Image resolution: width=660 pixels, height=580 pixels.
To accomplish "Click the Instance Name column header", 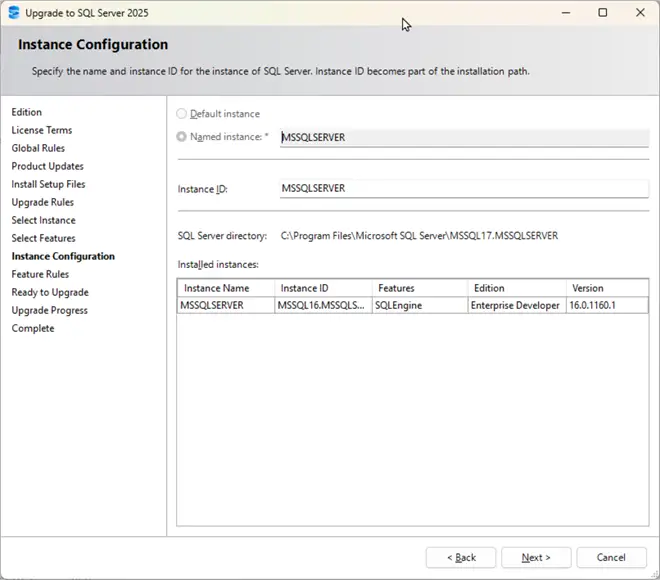I will pos(226,288).
